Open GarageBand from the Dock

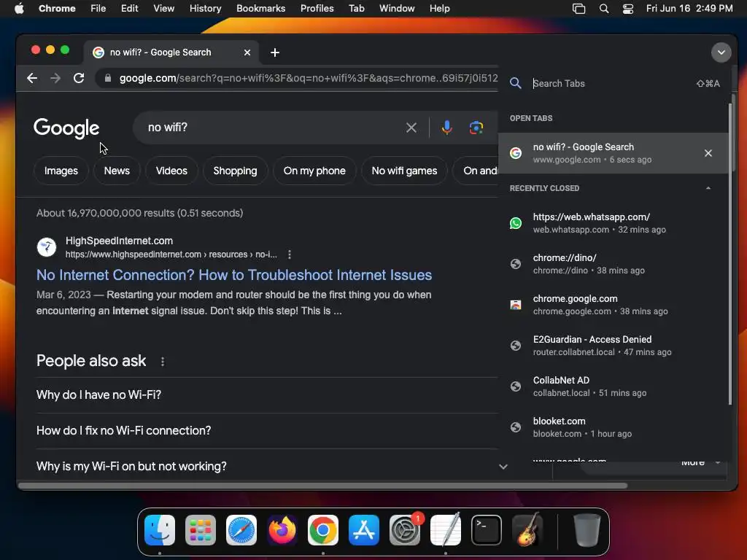click(x=527, y=530)
